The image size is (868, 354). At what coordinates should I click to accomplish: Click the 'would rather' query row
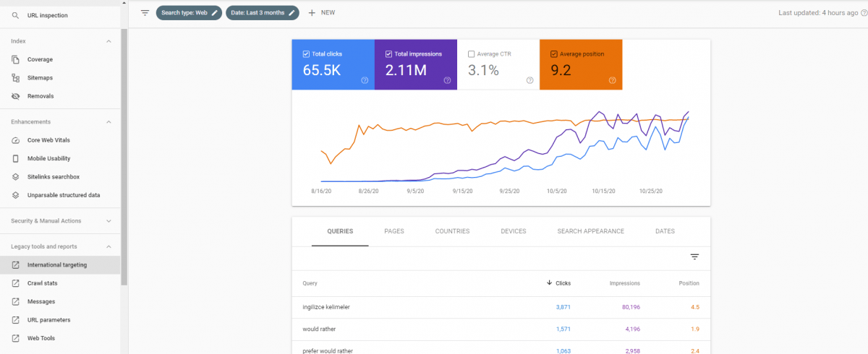501,329
